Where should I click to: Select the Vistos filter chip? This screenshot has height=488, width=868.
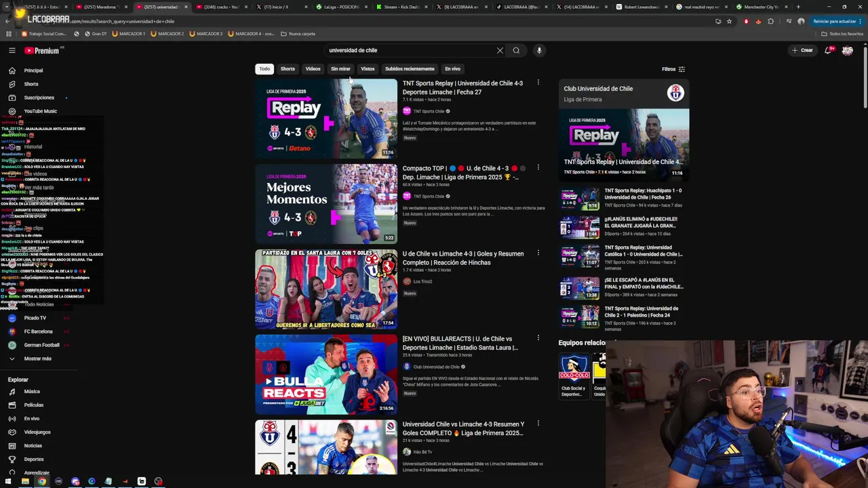[x=368, y=69]
